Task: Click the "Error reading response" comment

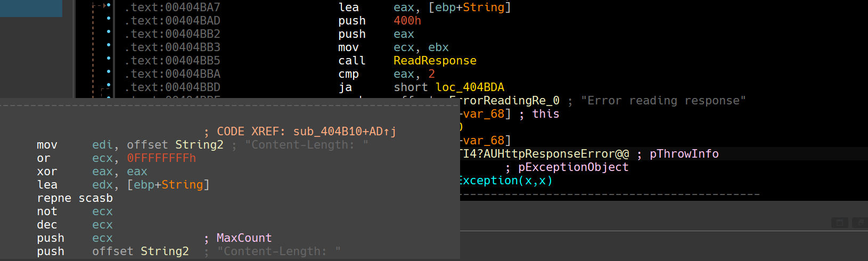Action: click(x=663, y=101)
